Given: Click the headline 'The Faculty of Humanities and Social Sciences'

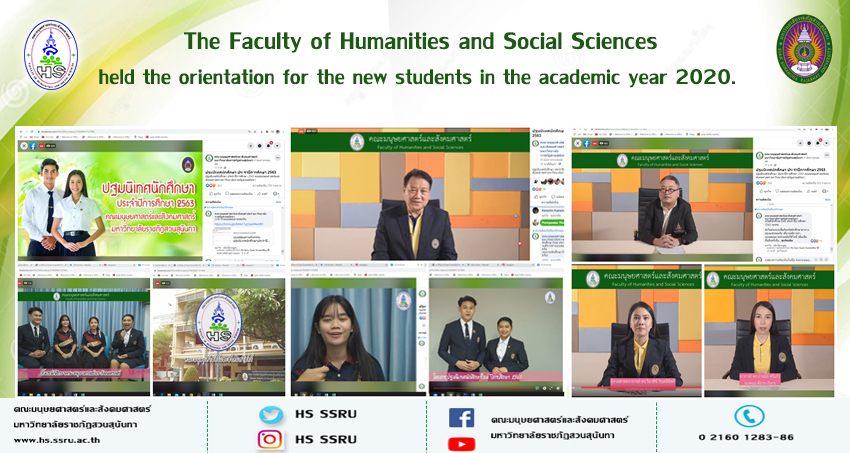Looking at the screenshot, I should point(419,42).
